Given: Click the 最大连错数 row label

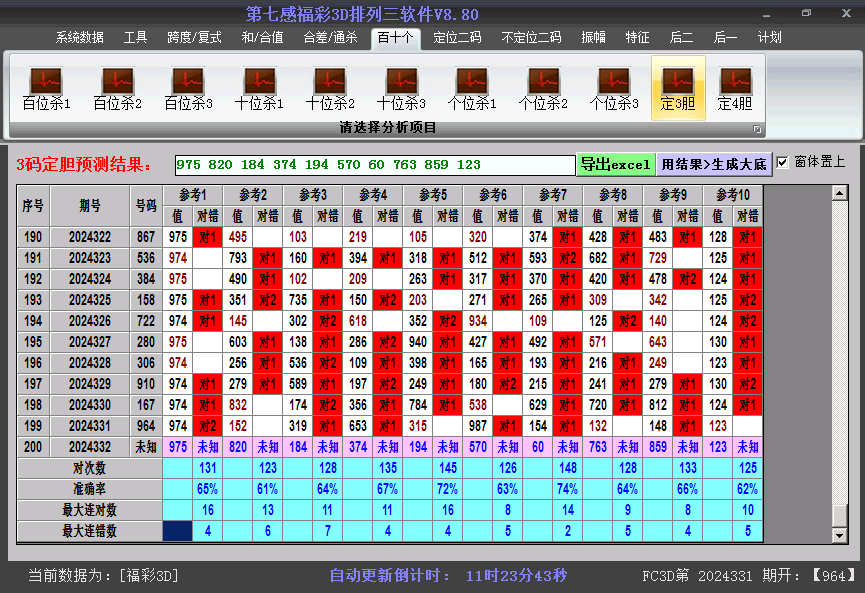Looking at the screenshot, I should click(x=89, y=531).
